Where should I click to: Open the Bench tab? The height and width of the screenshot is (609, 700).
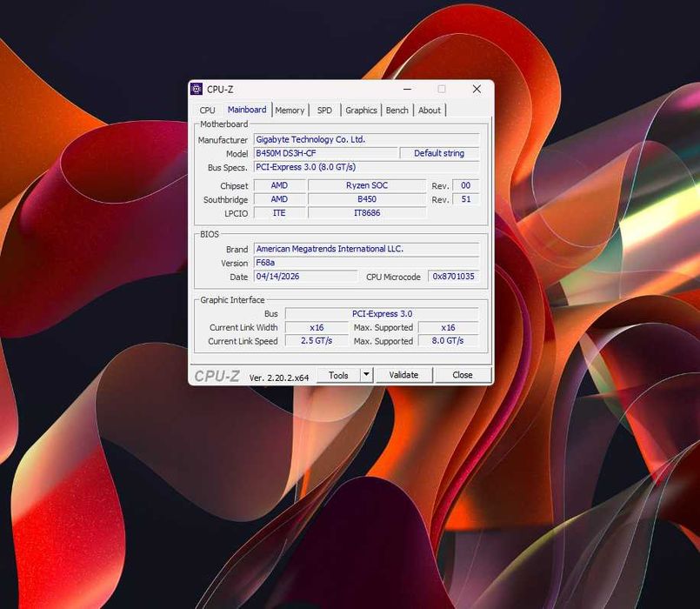(397, 110)
